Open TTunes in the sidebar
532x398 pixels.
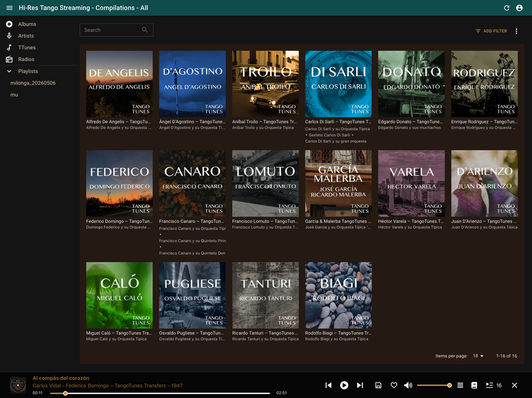pos(27,47)
